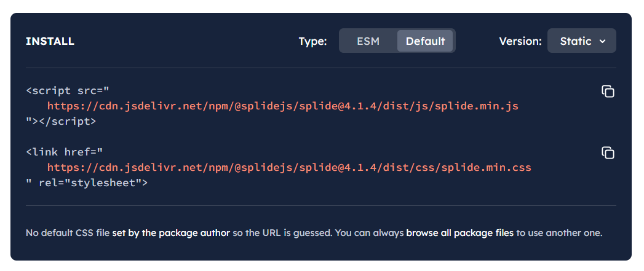The image size is (644, 271).
Task: Click the INSTALL heading
Action: pyautogui.click(x=50, y=41)
